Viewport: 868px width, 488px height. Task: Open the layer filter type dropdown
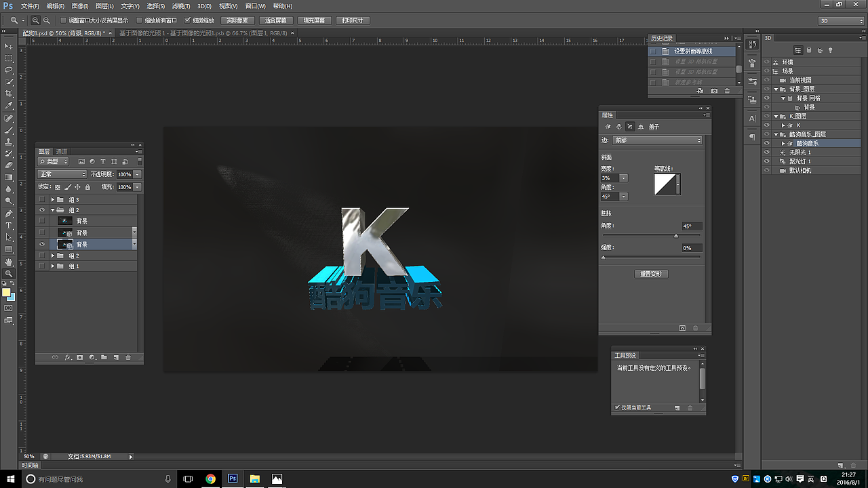[54, 162]
